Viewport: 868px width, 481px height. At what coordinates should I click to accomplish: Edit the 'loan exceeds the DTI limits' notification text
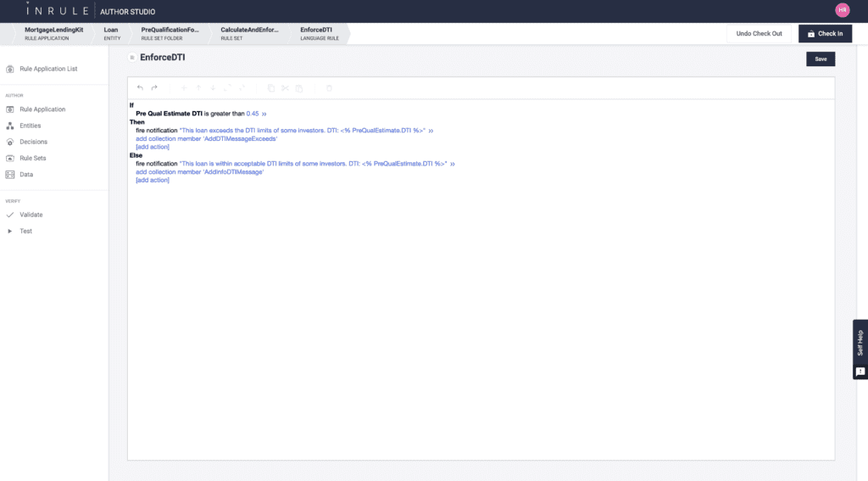click(303, 131)
